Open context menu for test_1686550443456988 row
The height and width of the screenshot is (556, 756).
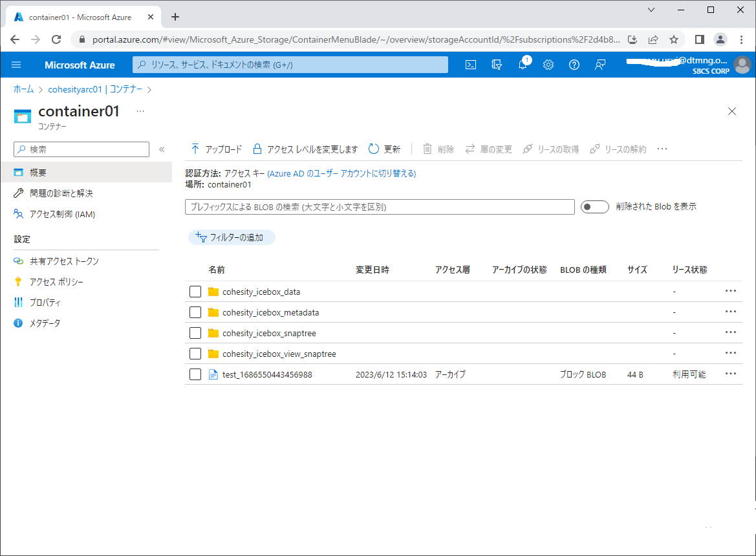tap(731, 374)
